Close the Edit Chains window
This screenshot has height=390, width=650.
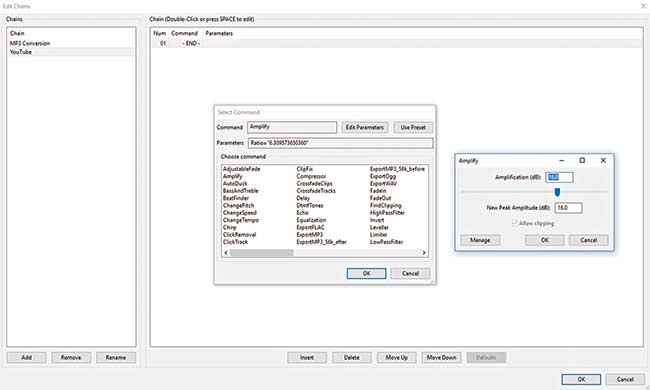[x=643, y=6]
